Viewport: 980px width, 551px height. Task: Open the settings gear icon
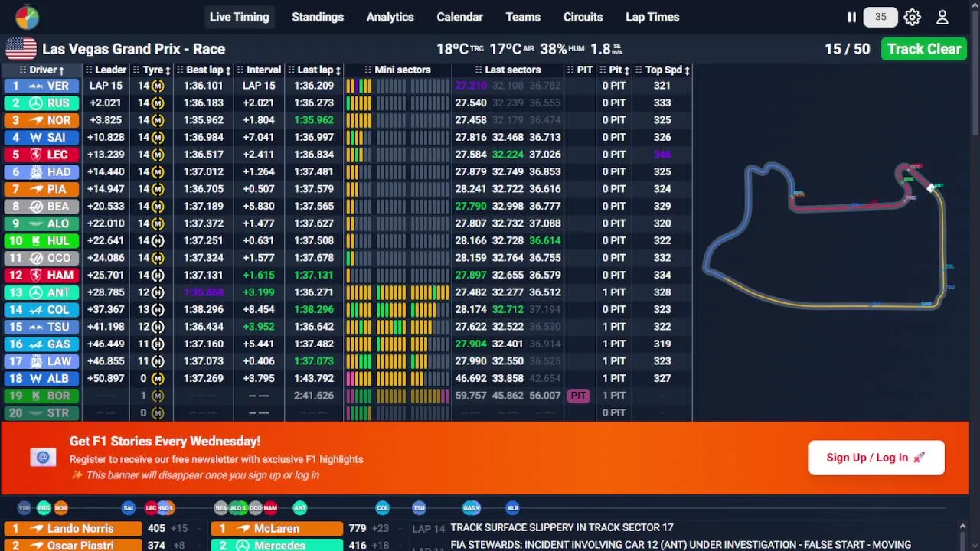click(912, 17)
